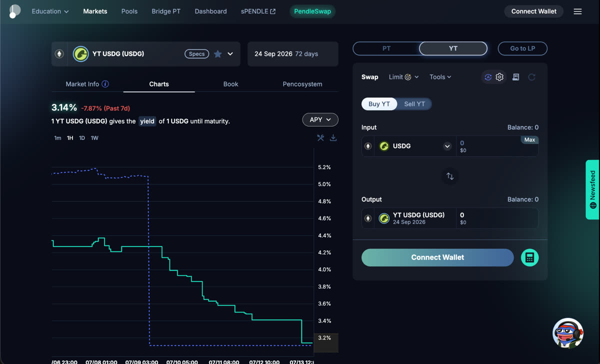Select the PT toggle
The image size is (600, 364).
pyautogui.click(x=386, y=48)
